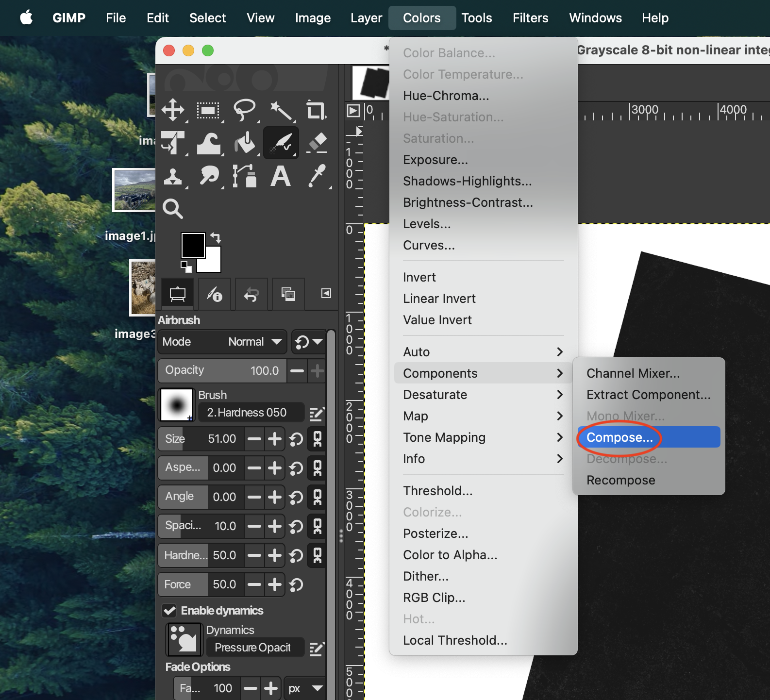Image resolution: width=770 pixels, height=700 pixels.
Task: Select the Bucket Fill tool
Action: [245, 143]
